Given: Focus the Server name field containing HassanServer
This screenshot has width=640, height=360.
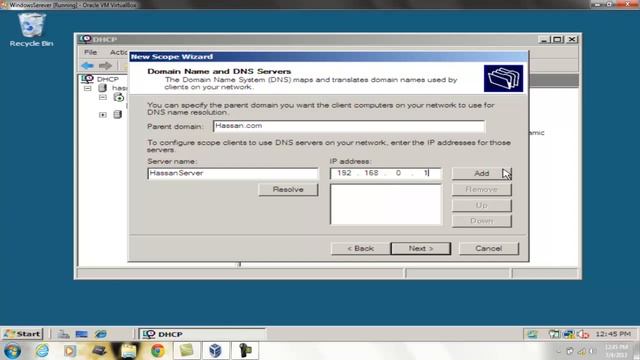Looking at the screenshot, I should (233, 173).
